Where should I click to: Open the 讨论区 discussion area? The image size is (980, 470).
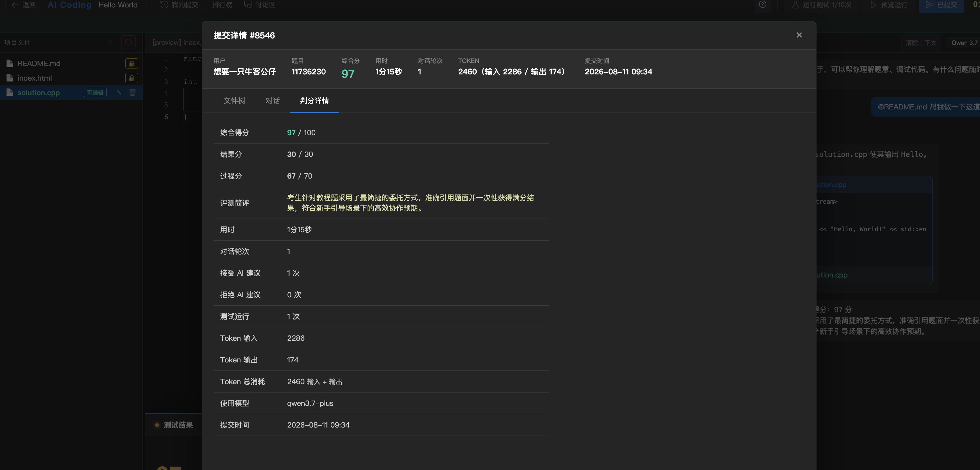tap(259, 5)
